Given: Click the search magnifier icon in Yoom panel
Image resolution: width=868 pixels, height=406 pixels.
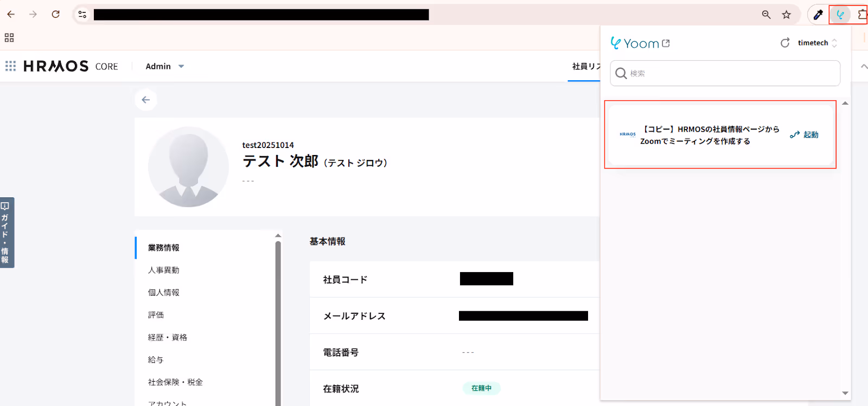Looking at the screenshot, I should pos(621,73).
